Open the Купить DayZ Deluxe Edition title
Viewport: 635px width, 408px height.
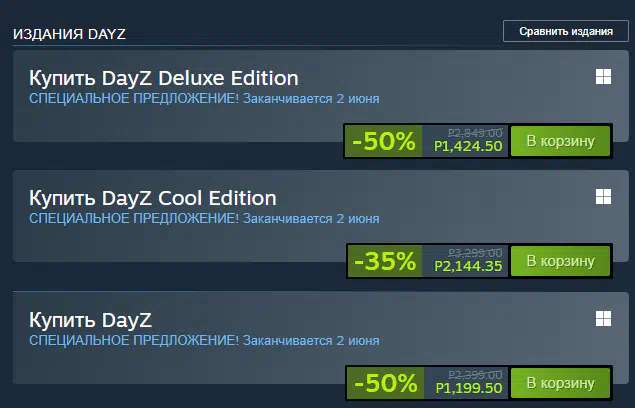point(164,78)
